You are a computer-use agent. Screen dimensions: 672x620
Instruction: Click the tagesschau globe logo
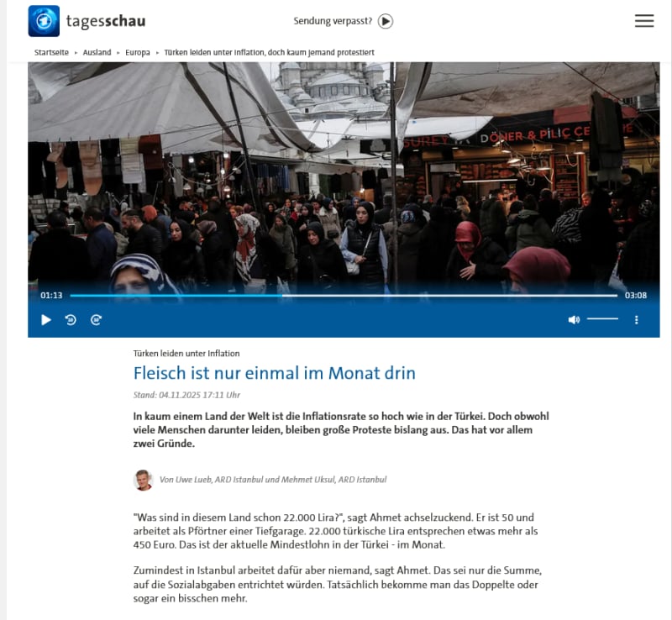44,21
